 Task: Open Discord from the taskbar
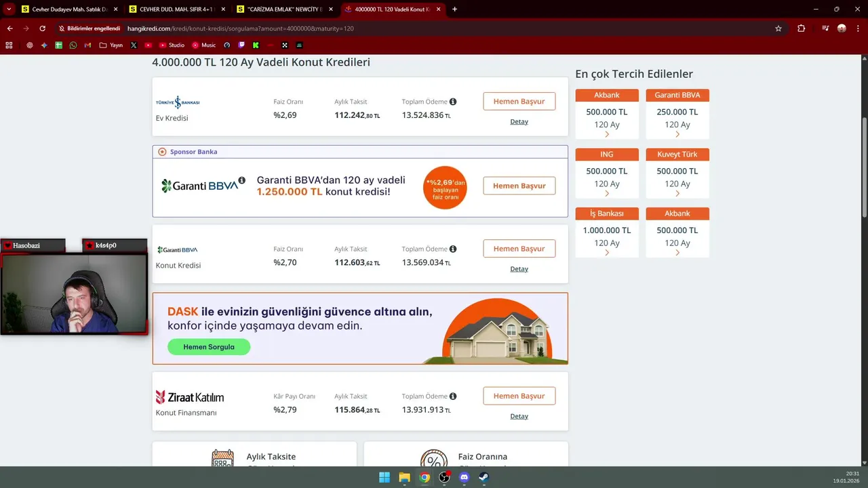(x=464, y=477)
